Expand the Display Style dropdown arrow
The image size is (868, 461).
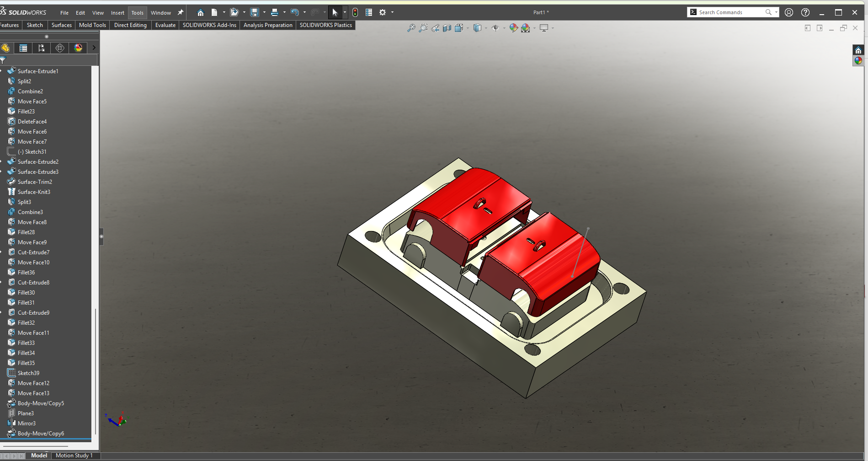(x=486, y=28)
